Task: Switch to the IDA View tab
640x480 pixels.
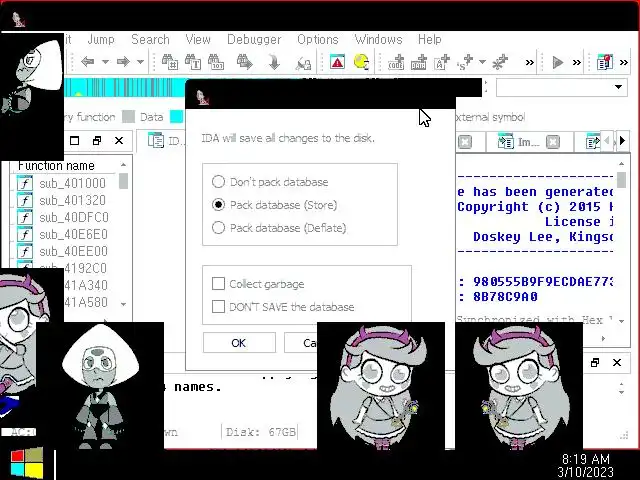Action: 167,141
